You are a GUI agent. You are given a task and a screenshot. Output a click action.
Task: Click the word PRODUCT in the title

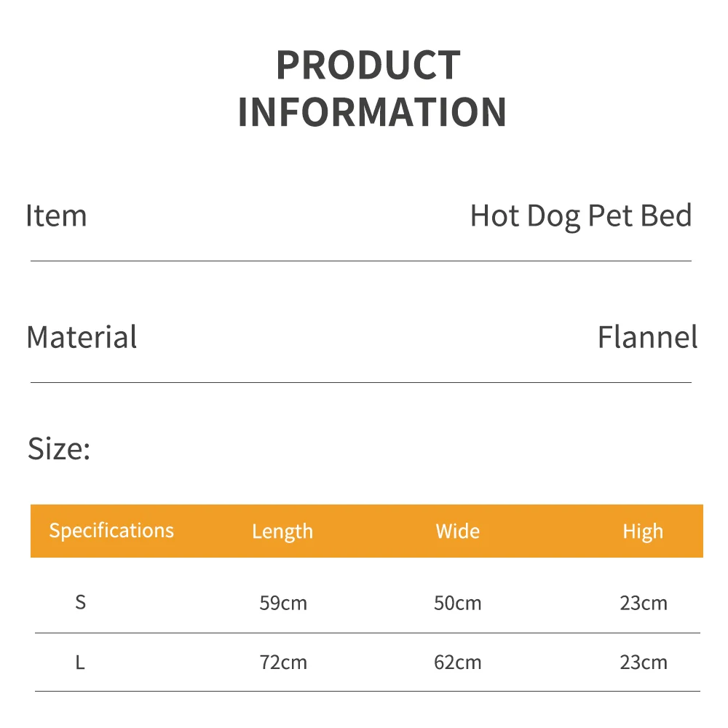[x=368, y=66]
